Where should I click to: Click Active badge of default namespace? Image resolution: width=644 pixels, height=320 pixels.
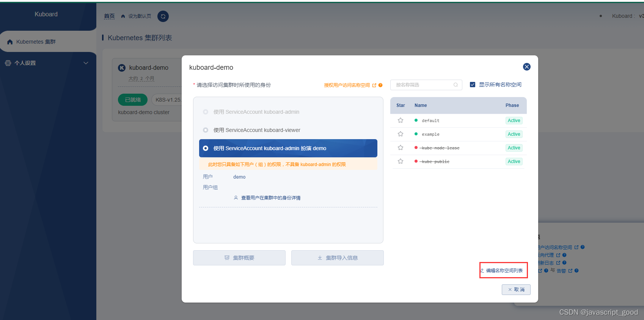point(514,121)
